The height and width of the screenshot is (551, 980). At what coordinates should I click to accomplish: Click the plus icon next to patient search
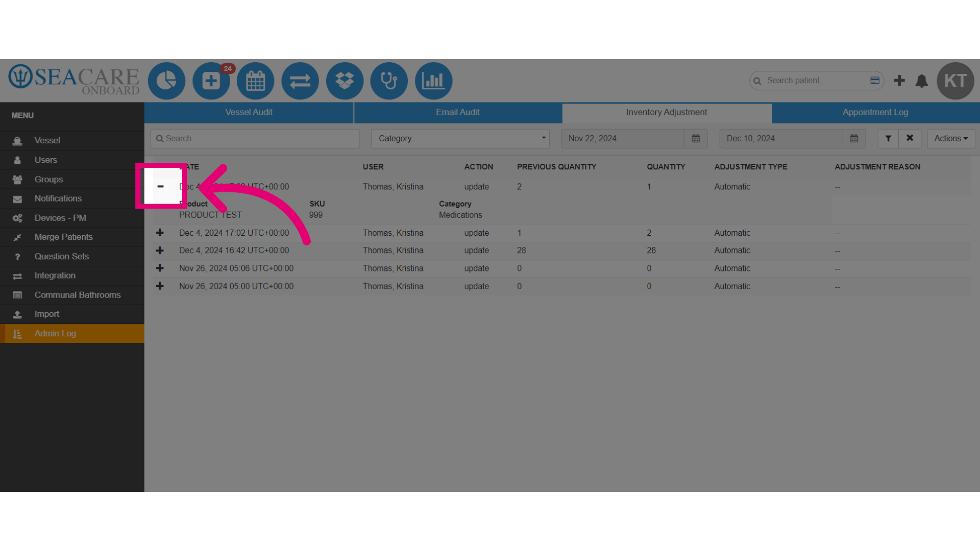click(x=899, y=81)
